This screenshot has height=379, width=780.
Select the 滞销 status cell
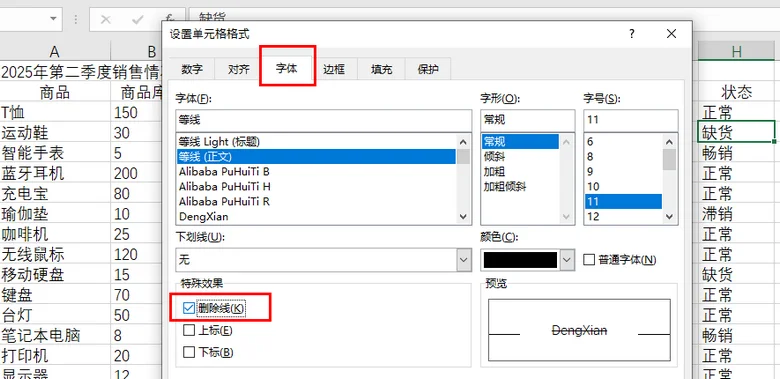pyautogui.click(x=737, y=214)
